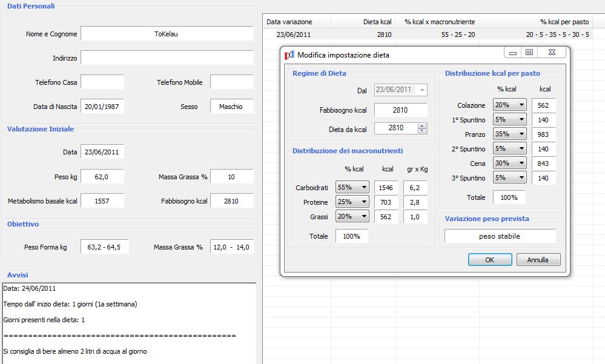This screenshot has width=605, height=364.
Task: Click the initial Massa Grassa % field showing 10
Action: pos(232,177)
